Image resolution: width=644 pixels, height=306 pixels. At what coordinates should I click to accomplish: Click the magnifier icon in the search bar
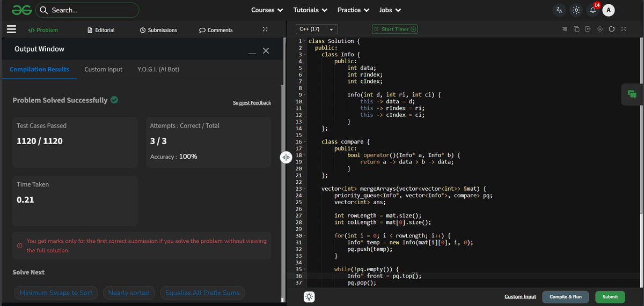coord(44,10)
